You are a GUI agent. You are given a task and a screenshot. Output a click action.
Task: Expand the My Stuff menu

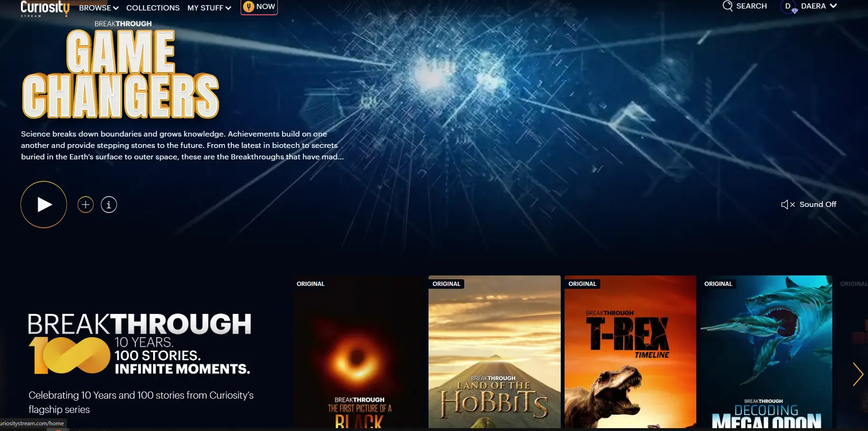[x=209, y=8]
